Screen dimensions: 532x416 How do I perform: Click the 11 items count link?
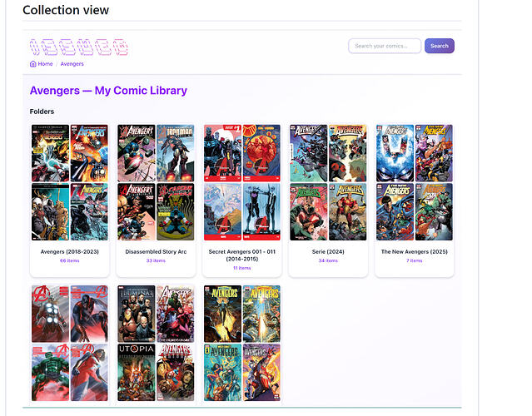242,268
